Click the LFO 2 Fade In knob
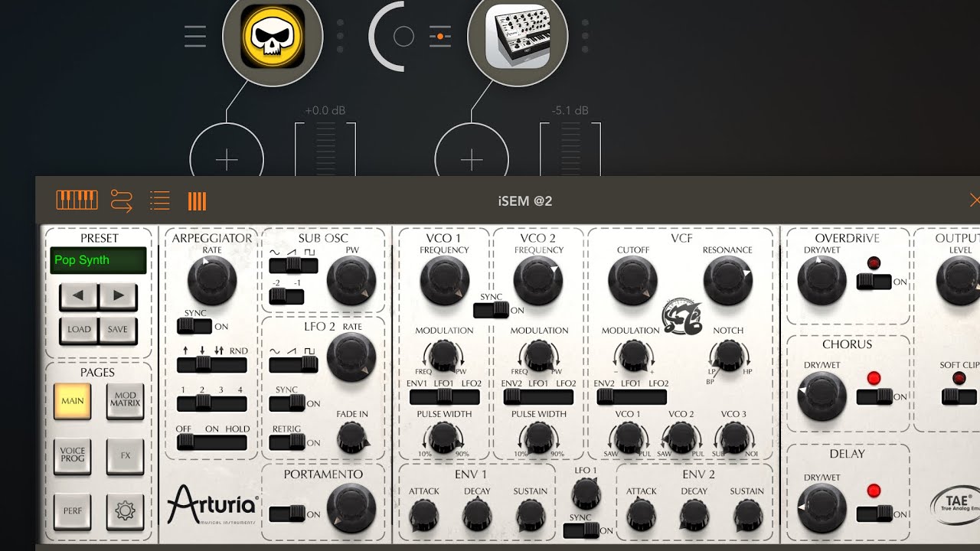This screenshot has width=980, height=551. click(352, 437)
